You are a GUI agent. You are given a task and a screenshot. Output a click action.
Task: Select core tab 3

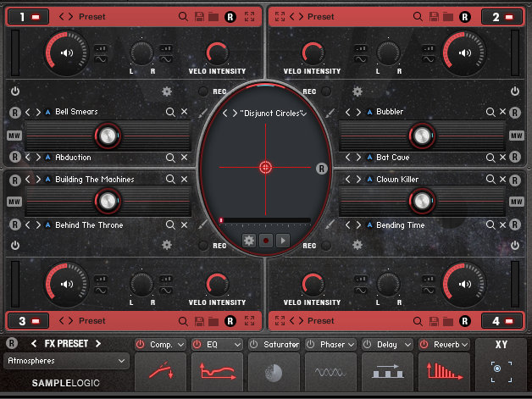(29, 321)
